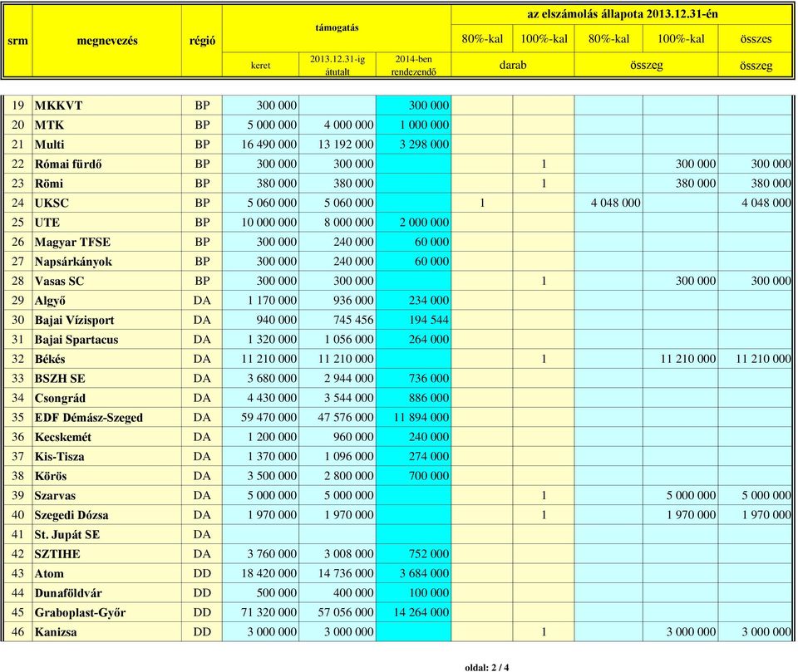Click the 'megnevezés' column header

pyautogui.click(x=107, y=41)
